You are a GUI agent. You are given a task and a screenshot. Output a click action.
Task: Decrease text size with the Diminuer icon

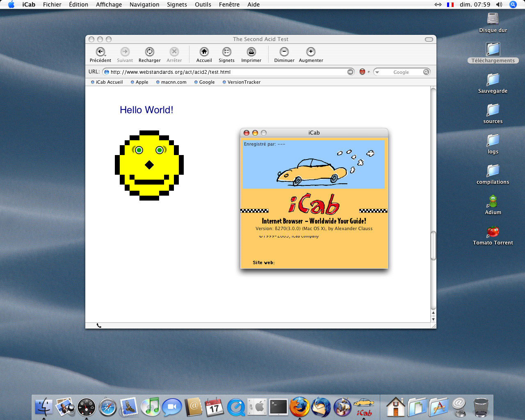coord(284,52)
